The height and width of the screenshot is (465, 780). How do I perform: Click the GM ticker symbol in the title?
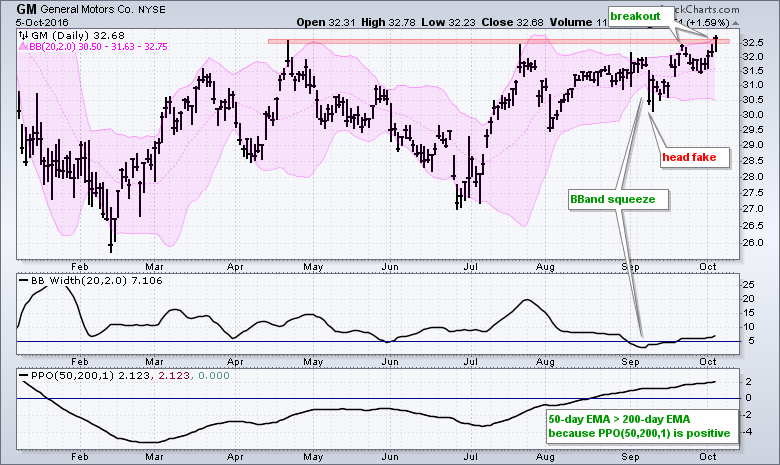point(26,9)
